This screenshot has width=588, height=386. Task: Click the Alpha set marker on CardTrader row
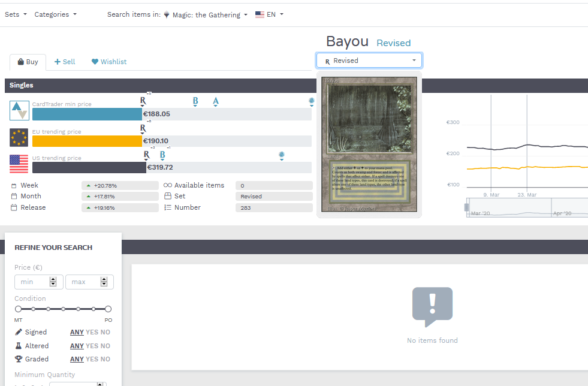point(216,101)
